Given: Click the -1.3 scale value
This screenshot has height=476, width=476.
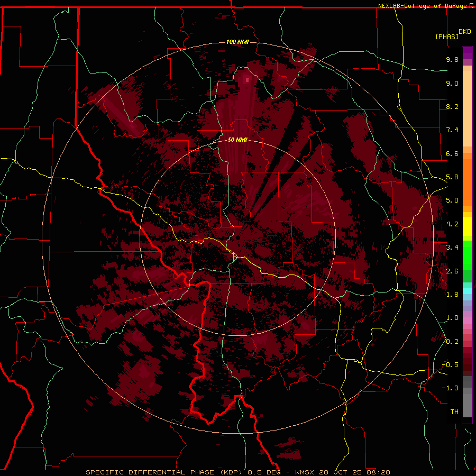Looking at the screenshot, I should click(450, 388).
